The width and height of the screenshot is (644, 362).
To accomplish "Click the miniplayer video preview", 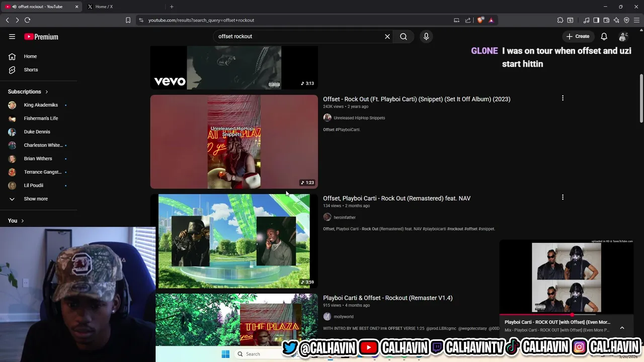I will click(x=566, y=277).
